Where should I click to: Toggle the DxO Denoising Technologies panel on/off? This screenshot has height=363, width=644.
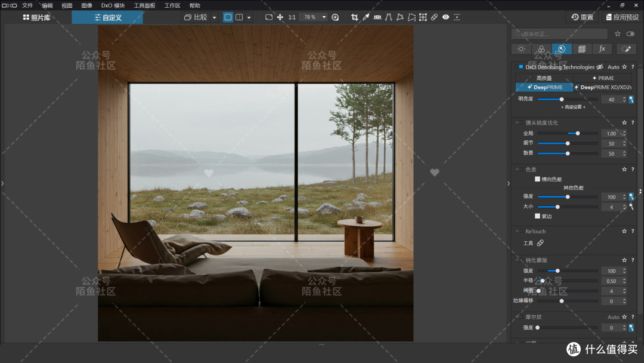coord(519,67)
